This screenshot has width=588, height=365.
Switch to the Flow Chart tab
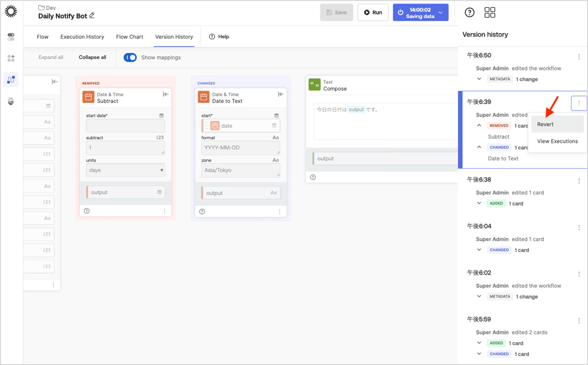click(129, 36)
